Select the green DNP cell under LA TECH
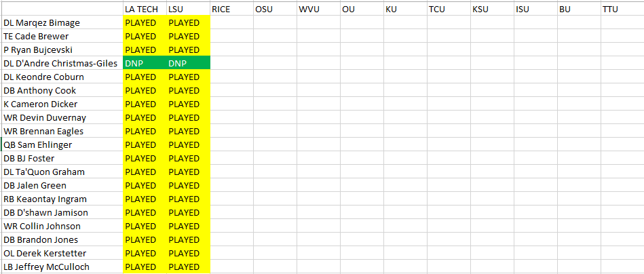The image size is (644, 274). pyautogui.click(x=145, y=63)
